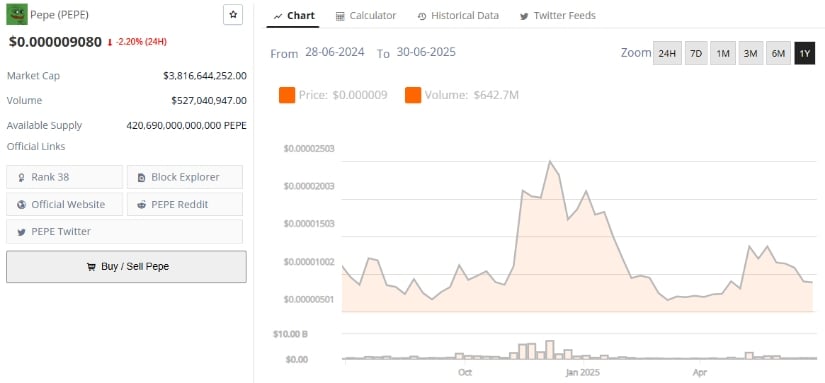
Task: Click the Available Supply value 420,690,000,000,000 PEPE
Action: click(186, 126)
